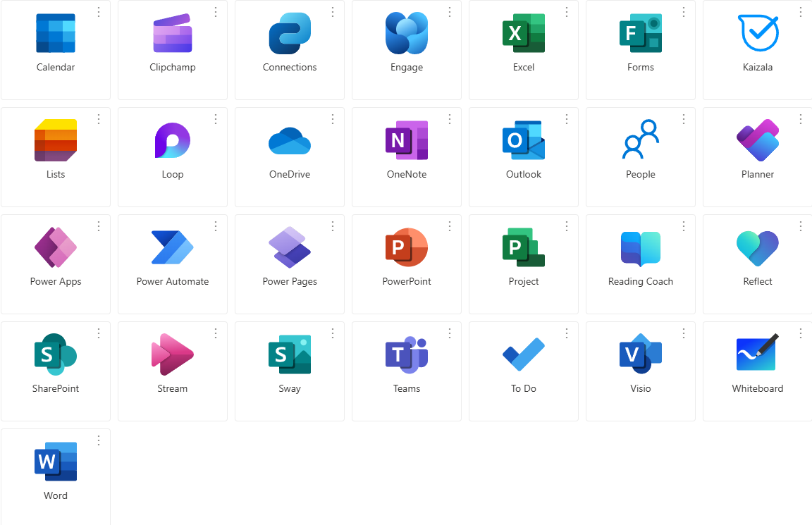The width and height of the screenshot is (812, 525).
Task: Open the Forms tile options menu
Action: [684, 12]
